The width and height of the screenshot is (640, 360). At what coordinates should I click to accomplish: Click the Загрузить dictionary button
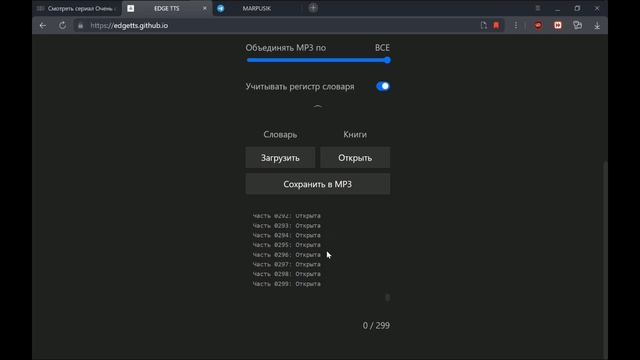pos(280,158)
